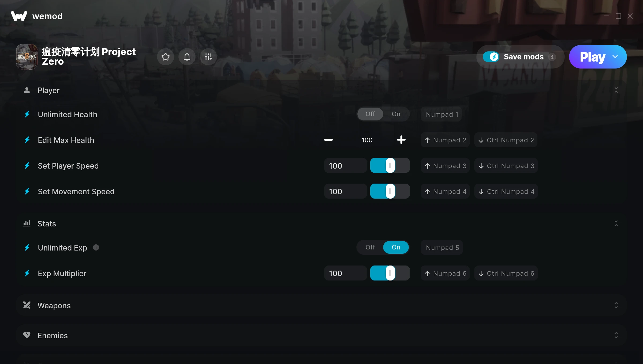643x364 pixels.
Task: Expand the Enemies category
Action: point(616,335)
